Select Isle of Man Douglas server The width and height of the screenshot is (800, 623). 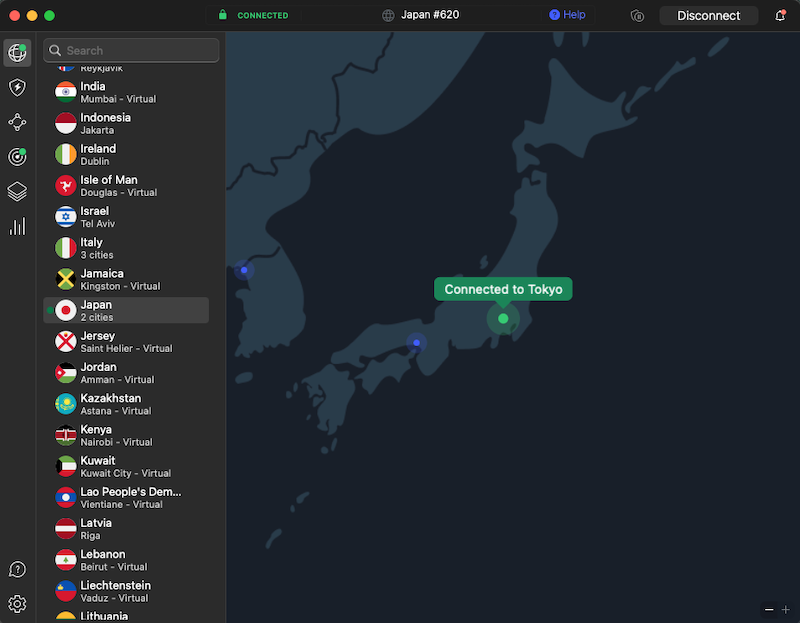tap(126, 186)
